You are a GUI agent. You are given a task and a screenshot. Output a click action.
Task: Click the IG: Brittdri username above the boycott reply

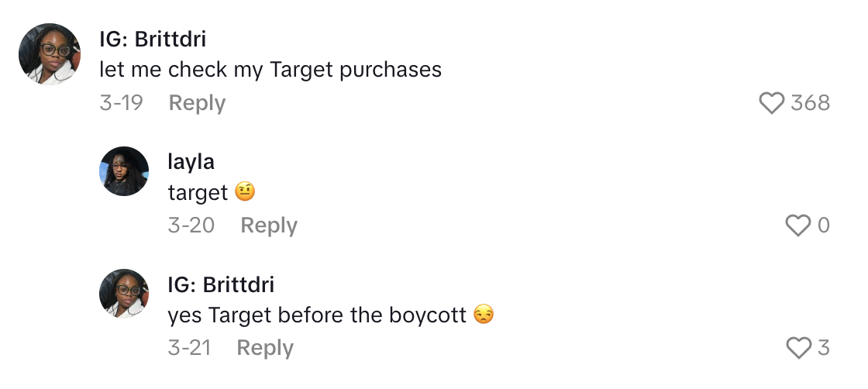[x=221, y=284]
